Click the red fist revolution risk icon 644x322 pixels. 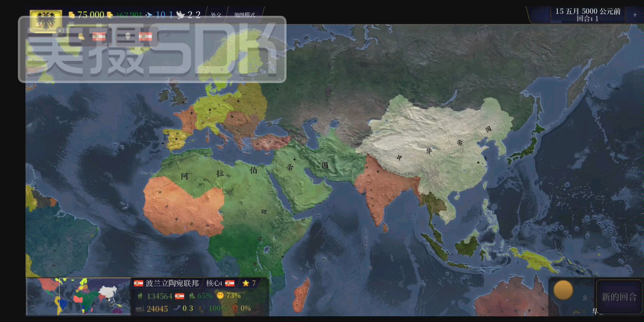click(235, 308)
